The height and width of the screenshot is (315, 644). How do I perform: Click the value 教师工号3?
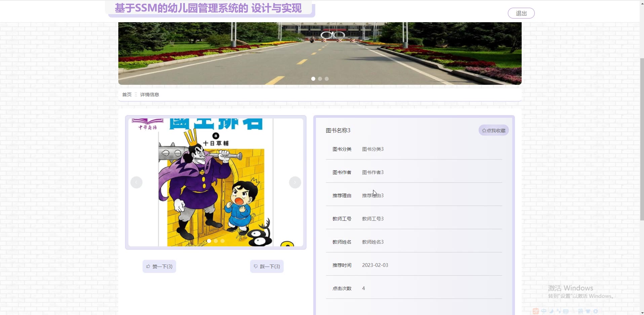[373, 219]
